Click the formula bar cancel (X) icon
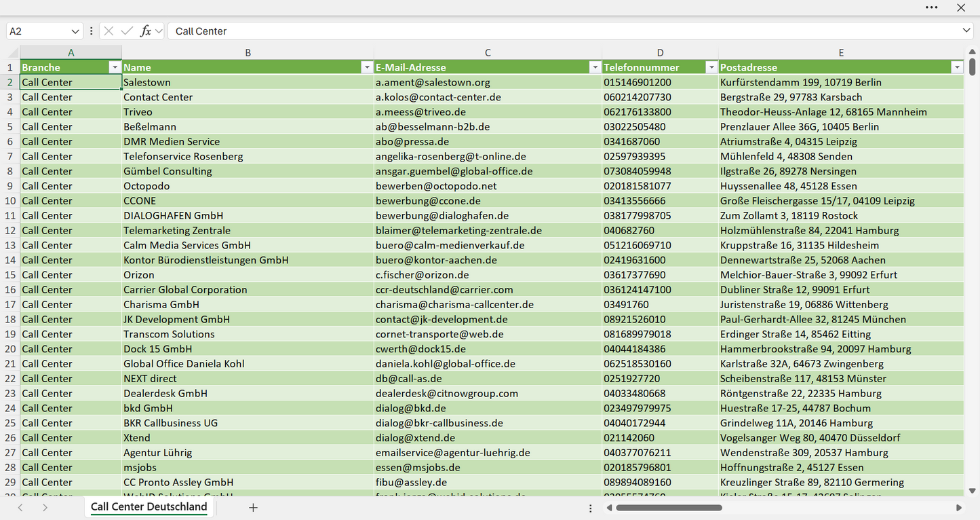Image resolution: width=980 pixels, height=520 pixels. click(x=109, y=31)
